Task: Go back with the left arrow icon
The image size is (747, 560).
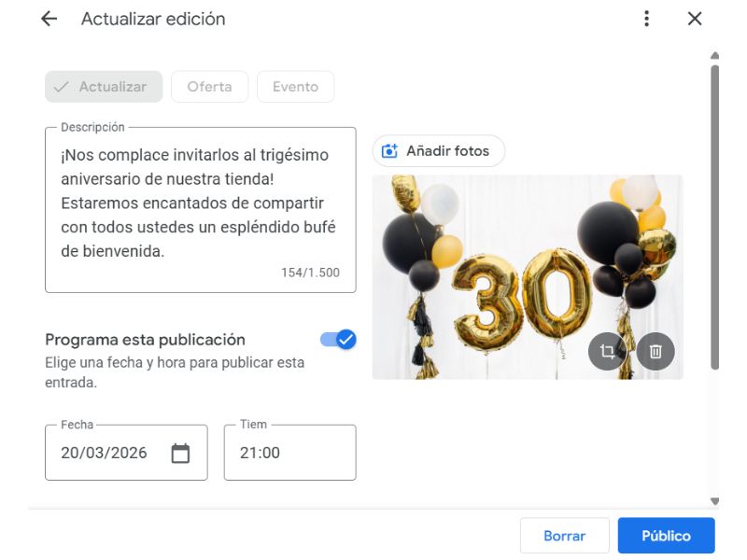Action: [x=49, y=19]
